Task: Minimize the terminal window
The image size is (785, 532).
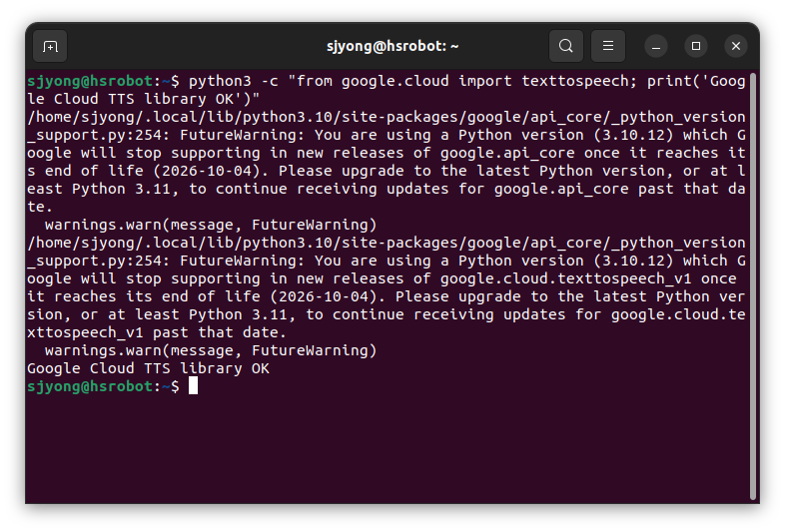Action: (656, 46)
